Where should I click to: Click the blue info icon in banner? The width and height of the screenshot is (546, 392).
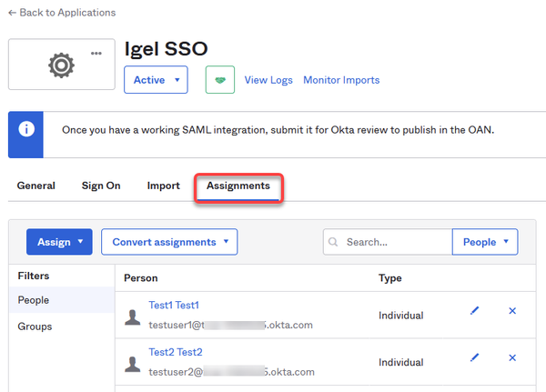click(x=26, y=128)
